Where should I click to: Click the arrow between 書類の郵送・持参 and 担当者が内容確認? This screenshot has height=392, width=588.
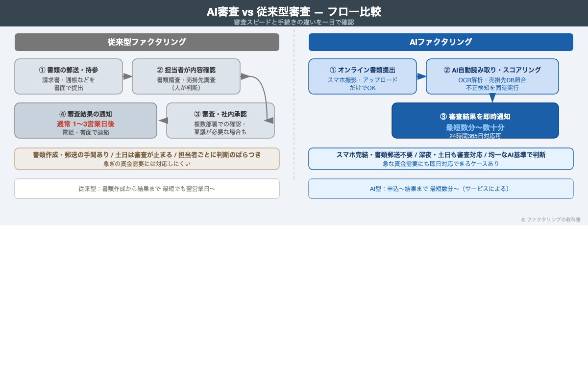pyautogui.click(x=127, y=76)
